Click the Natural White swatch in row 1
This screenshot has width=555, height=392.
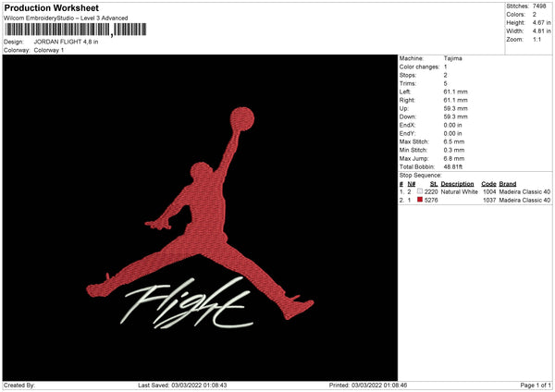click(x=420, y=191)
